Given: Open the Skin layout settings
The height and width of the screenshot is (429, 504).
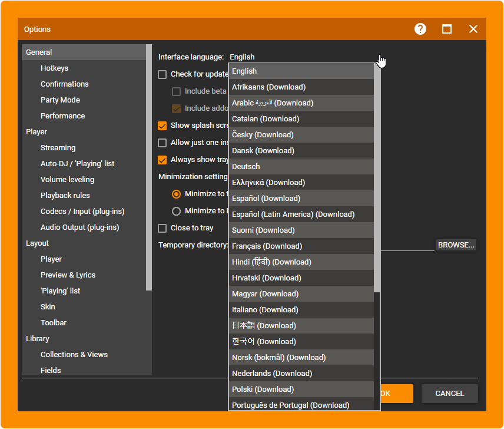Looking at the screenshot, I should [x=48, y=307].
